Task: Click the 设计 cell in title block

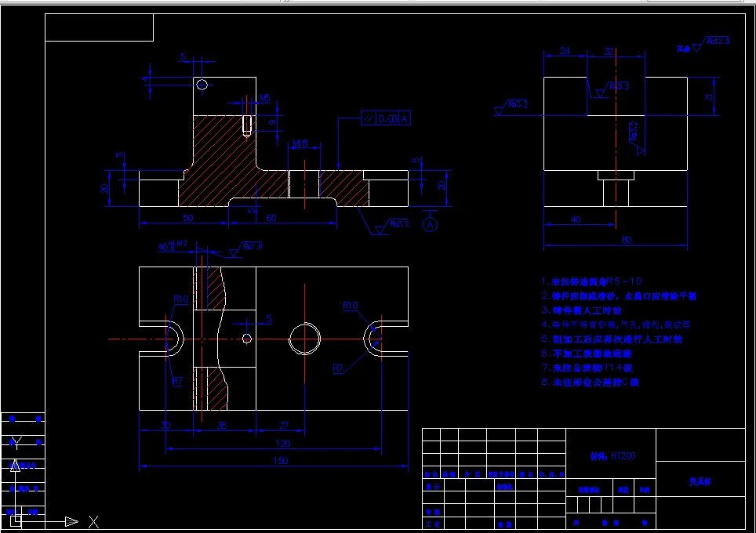Action: point(432,487)
